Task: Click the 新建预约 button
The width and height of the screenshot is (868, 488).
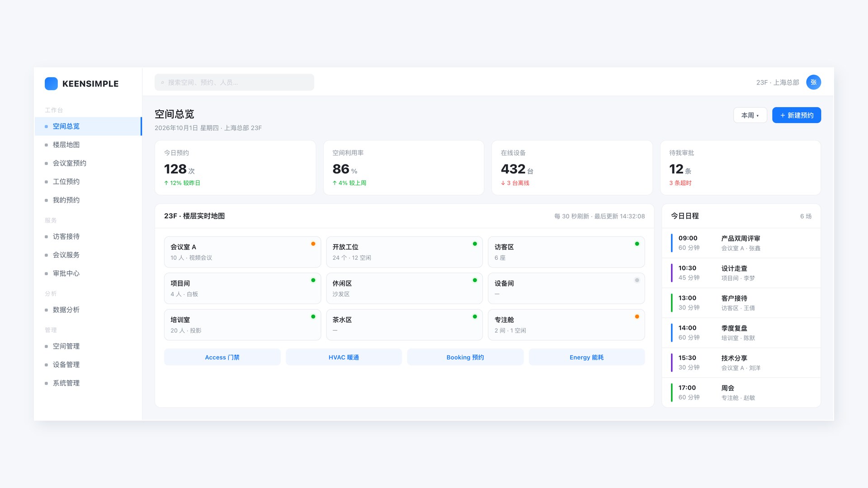Action: (797, 115)
